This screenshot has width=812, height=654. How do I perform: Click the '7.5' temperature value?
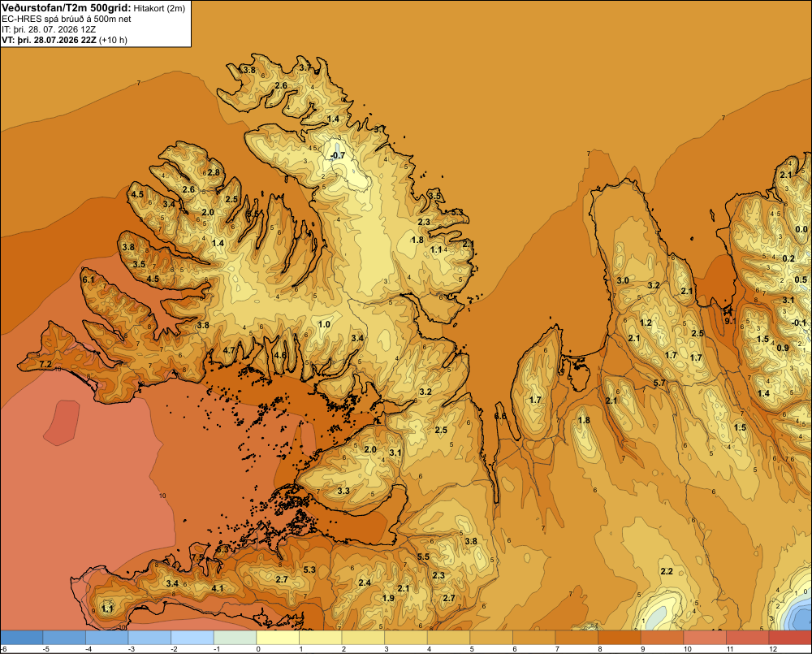198,557
